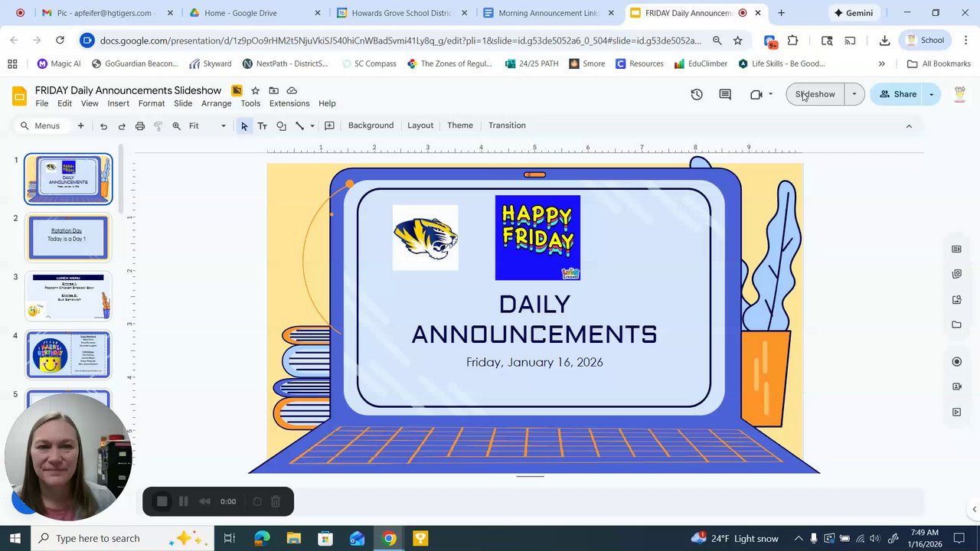Open version history clock icon

click(697, 94)
